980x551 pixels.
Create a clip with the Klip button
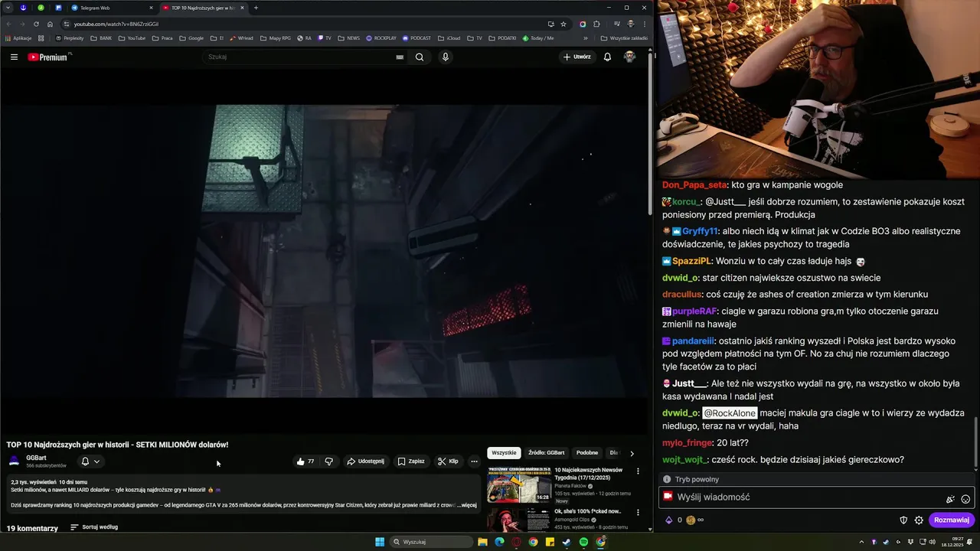click(448, 461)
